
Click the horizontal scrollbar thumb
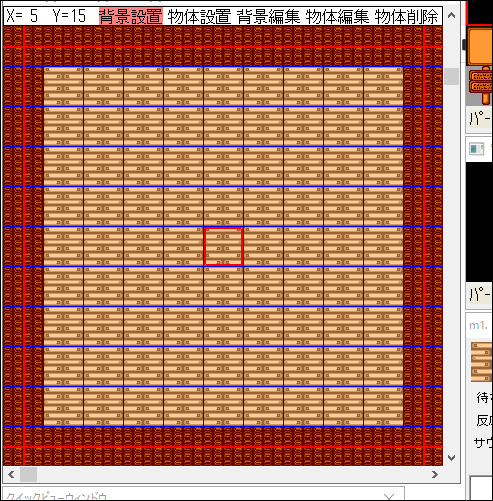pos(28,474)
